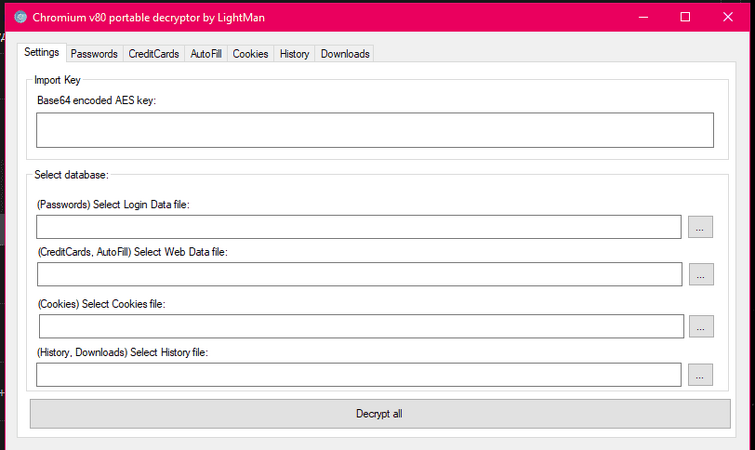The height and width of the screenshot is (450, 755).
Task: Click '(History, Downloads) Select History file:' label
Action: click(x=122, y=352)
